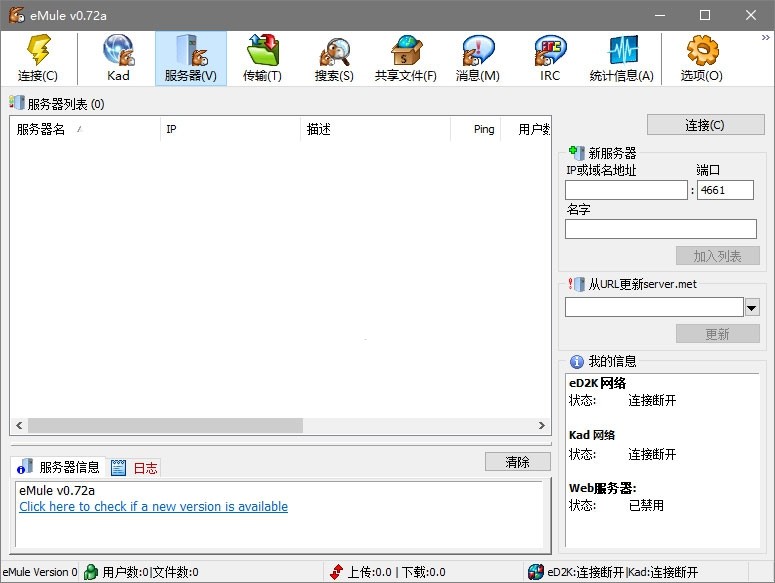Open Shared Files (共享文件) toolbar icon

point(406,58)
